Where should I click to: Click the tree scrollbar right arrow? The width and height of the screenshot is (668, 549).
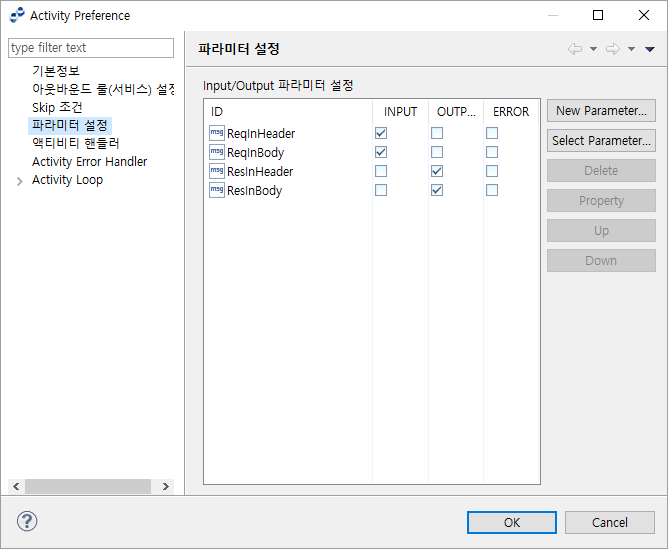pos(166,486)
